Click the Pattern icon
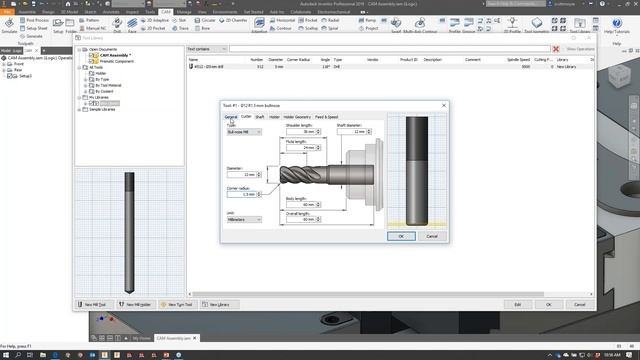 click(x=89, y=20)
